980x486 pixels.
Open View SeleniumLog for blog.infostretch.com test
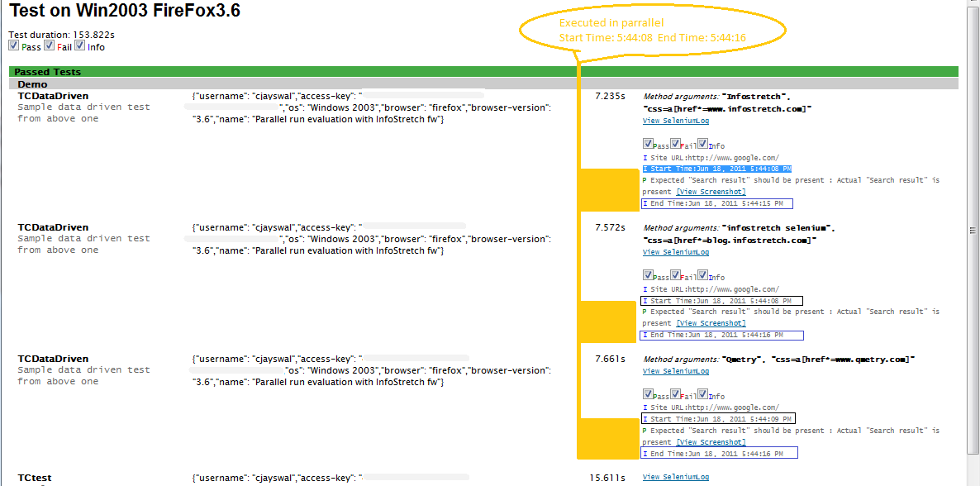point(675,252)
